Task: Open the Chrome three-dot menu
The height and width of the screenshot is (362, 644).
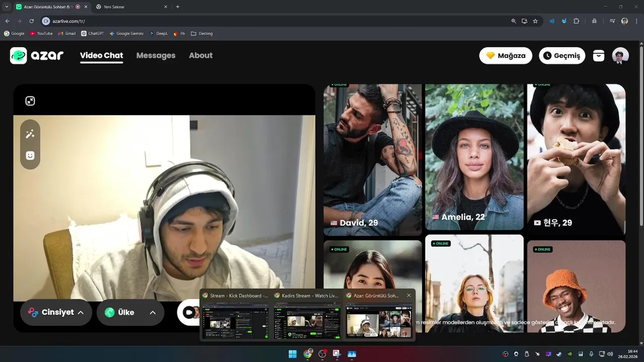Action: click(x=636, y=21)
